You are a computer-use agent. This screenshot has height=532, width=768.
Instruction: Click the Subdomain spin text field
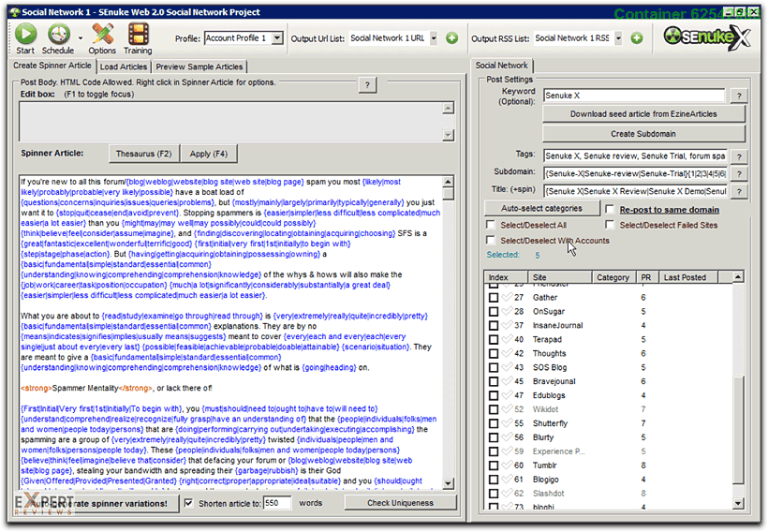635,174
